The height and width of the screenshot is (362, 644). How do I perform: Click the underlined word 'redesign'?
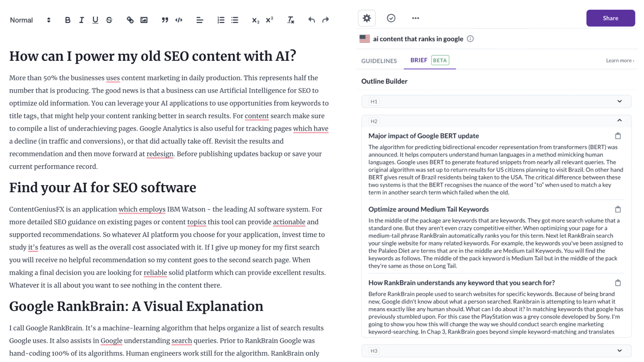tap(160, 154)
